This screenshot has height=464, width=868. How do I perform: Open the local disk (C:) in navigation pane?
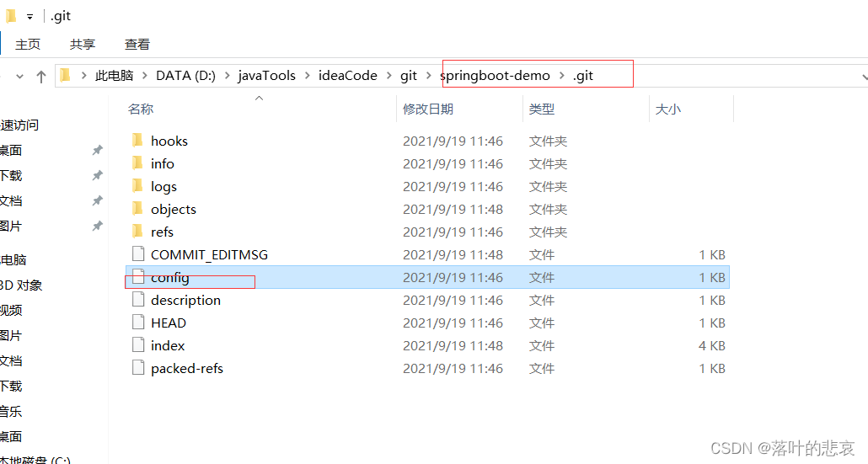tap(35, 460)
